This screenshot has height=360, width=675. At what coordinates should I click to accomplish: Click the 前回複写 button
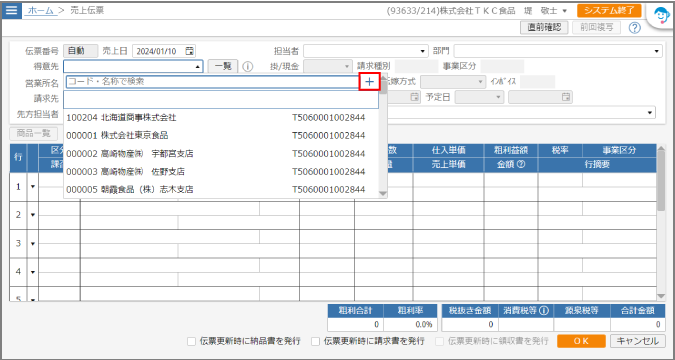596,28
